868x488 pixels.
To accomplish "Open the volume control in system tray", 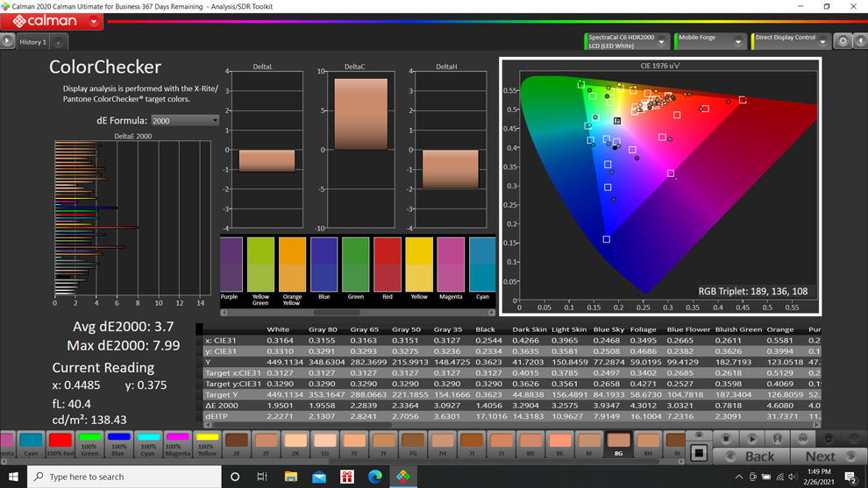I will pyautogui.click(x=793, y=477).
